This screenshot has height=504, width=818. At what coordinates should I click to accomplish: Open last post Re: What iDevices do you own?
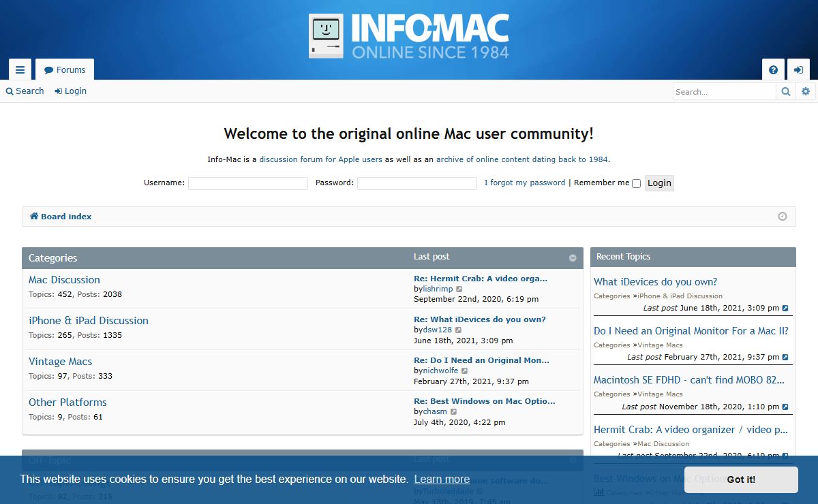click(x=480, y=319)
